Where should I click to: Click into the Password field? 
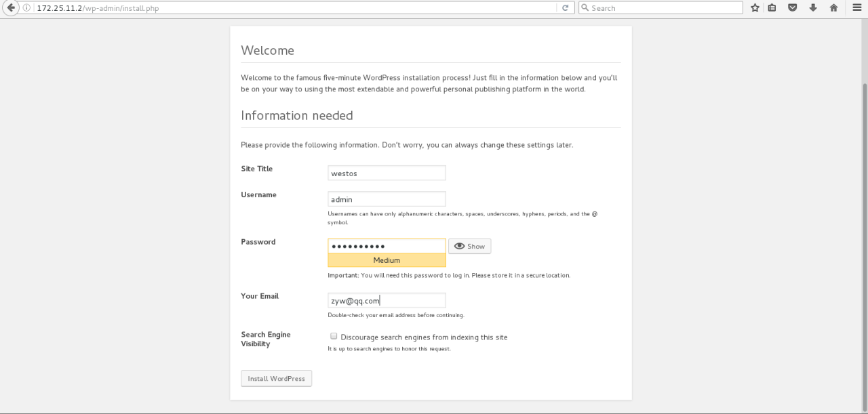pos(387,246)
